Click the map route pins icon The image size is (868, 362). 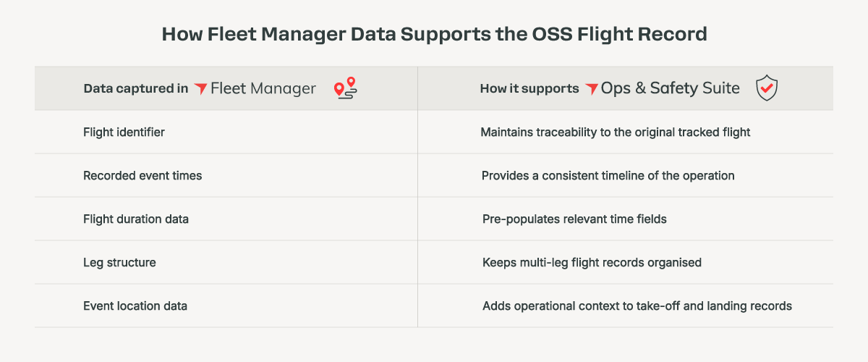coord(346,88)
